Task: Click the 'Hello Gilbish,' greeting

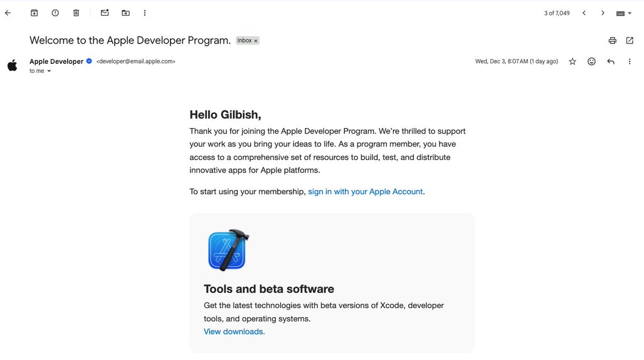Action: click(225, 115)
